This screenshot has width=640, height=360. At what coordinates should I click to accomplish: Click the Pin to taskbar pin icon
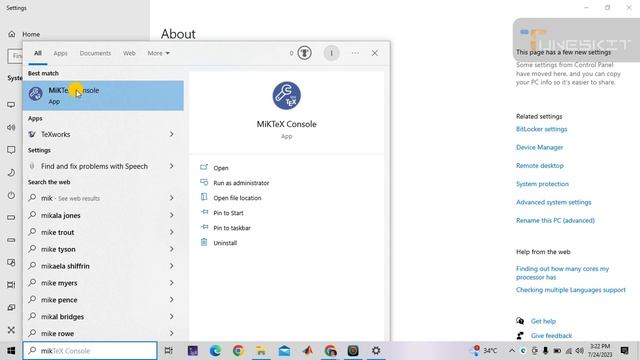click(204, 227)
